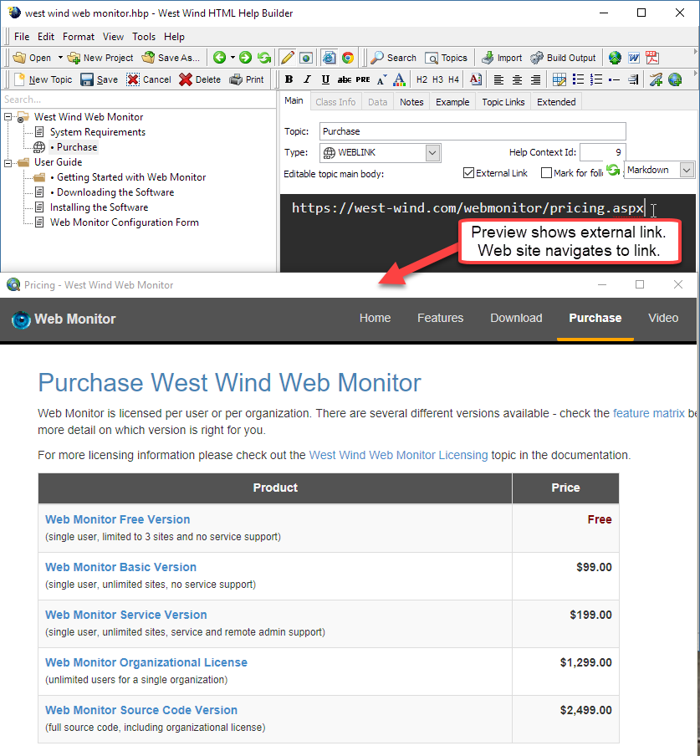The height and width of the screenshot is (756, 700).
Task: Click the Help Context Id field
Action: [x=603, y=152]
